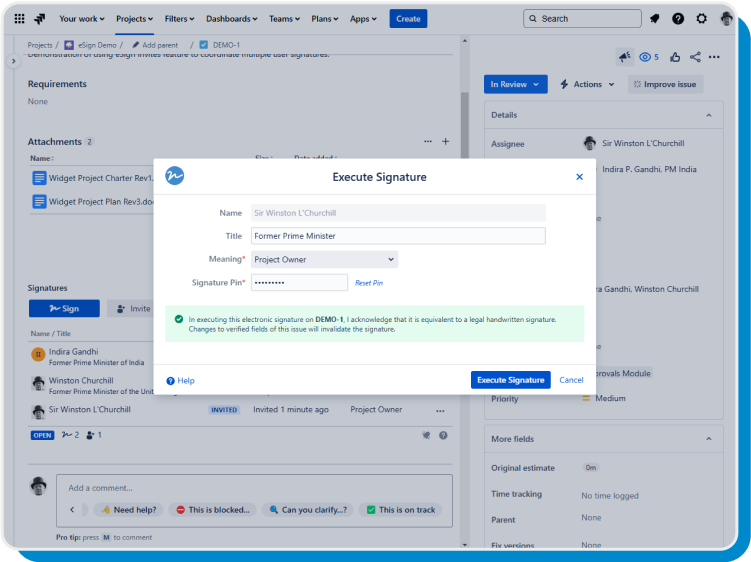Click the give feedback megaphone icon
Image resolution: width=751 pixels, height=562 pixels.
click(625, 57)
